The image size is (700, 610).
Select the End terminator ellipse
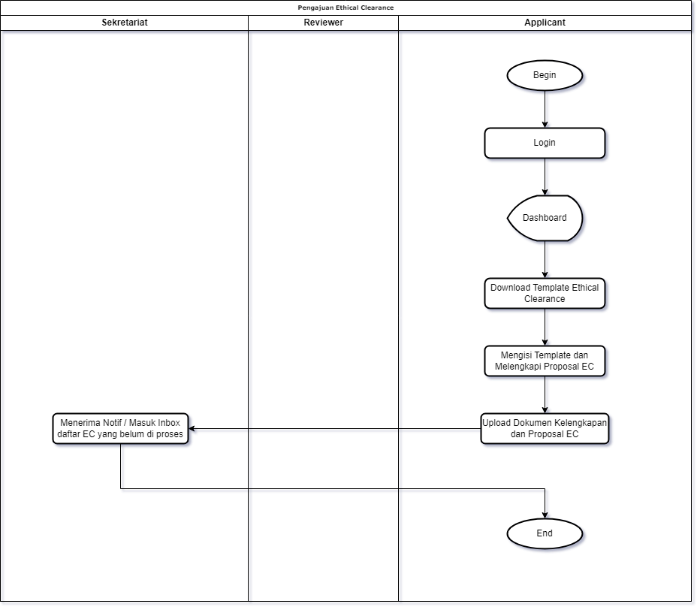545,533
